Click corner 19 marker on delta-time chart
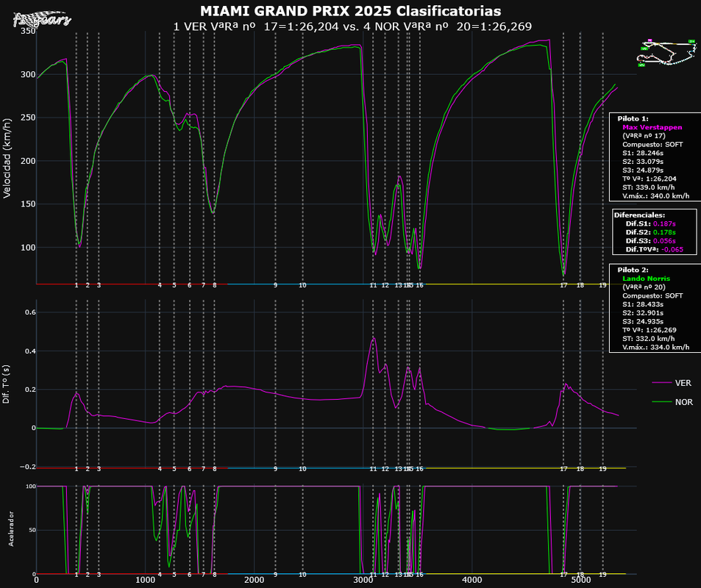 pyautogui.click(x=602, y=469)
